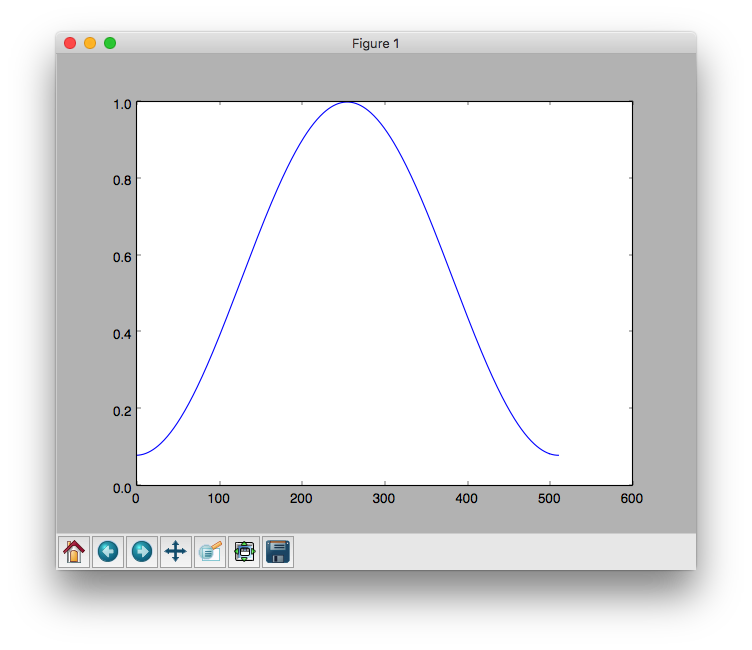Close the Figure 1 window with the red button
752x650 pixels.
click(70, 43)
